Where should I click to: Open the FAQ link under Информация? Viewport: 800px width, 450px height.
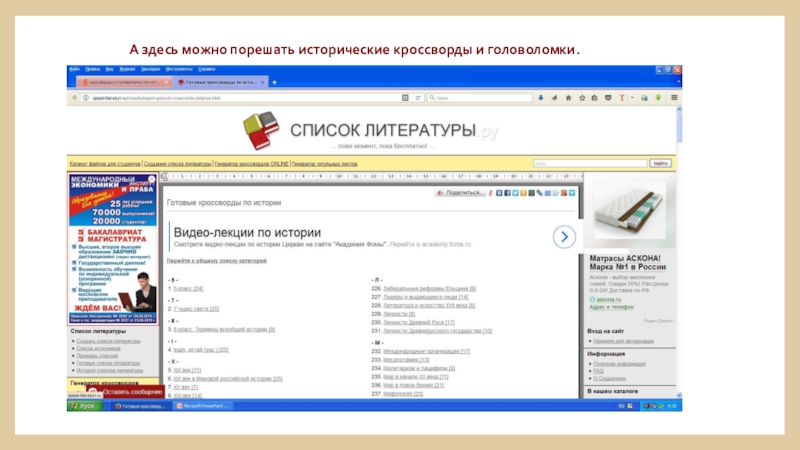click(598, 371)
